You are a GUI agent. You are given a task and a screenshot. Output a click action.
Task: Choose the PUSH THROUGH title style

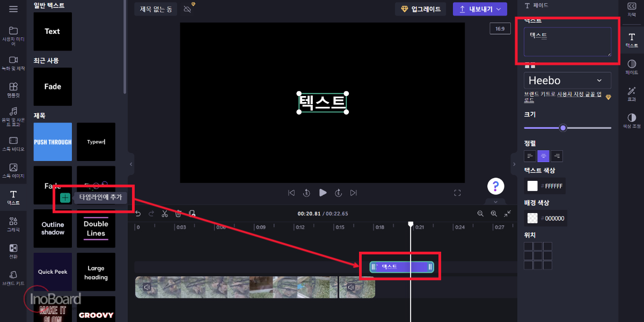click(53, 142)
